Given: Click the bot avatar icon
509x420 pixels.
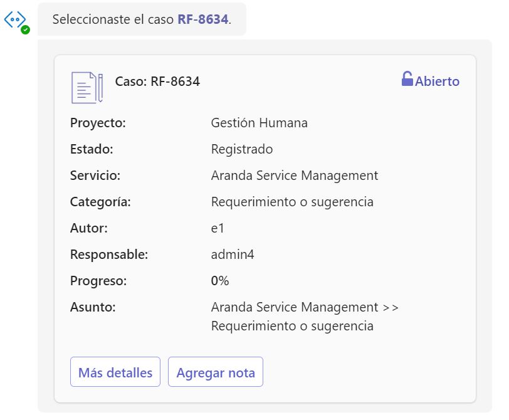Looking at the screenshot, I should [x=15, y=20].
